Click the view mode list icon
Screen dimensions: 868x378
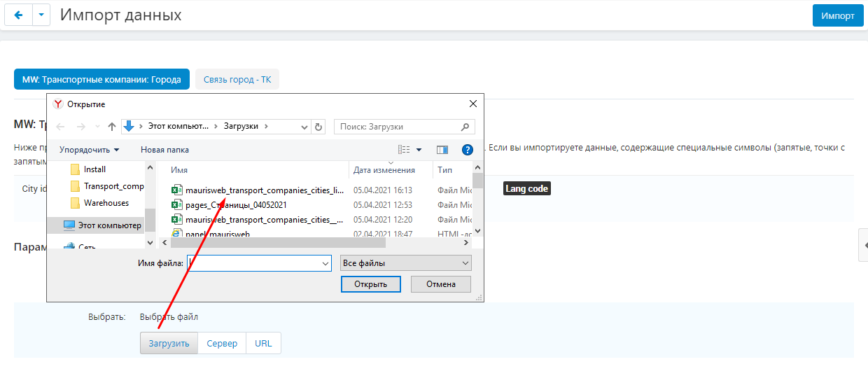click(x=404, y=150)
